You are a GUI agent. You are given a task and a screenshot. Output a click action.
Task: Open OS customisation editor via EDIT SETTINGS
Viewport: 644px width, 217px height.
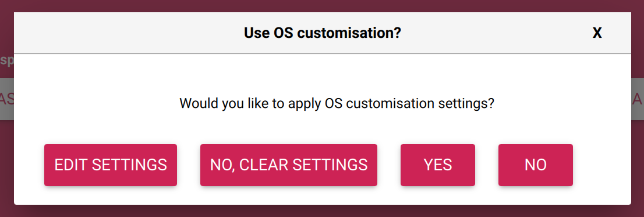[x=111, y=164]
